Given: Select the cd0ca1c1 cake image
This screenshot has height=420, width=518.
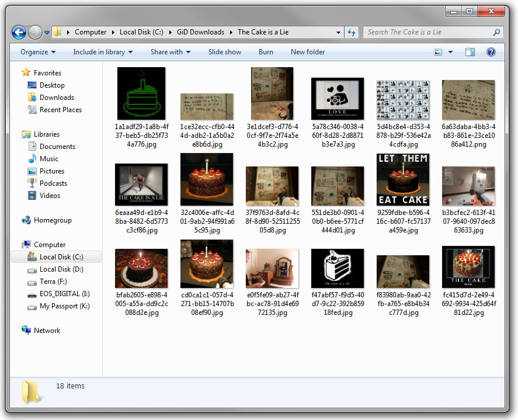Looking at the screenshot, I should [207, 263].
